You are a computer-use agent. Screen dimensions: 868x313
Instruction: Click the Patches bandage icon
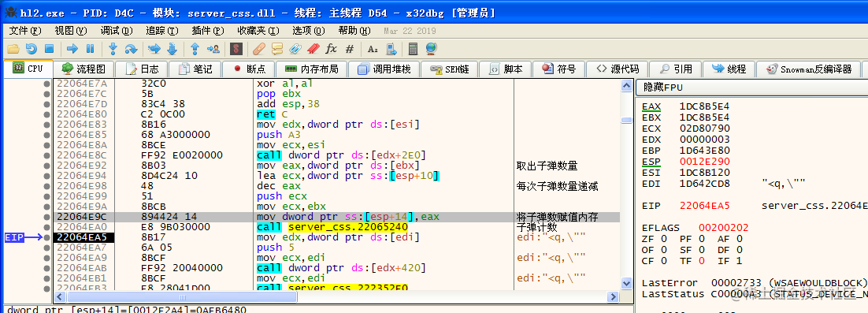click(258, 49)
